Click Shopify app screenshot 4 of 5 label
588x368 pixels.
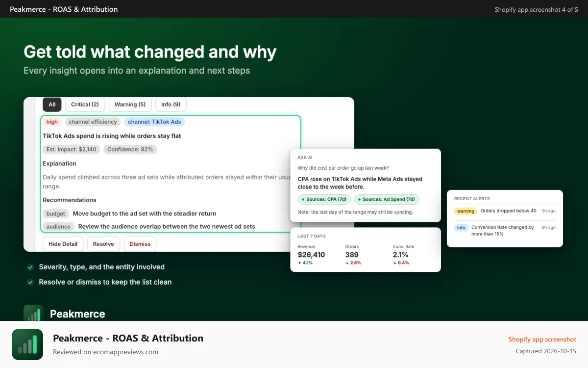(x=536, y=9)
